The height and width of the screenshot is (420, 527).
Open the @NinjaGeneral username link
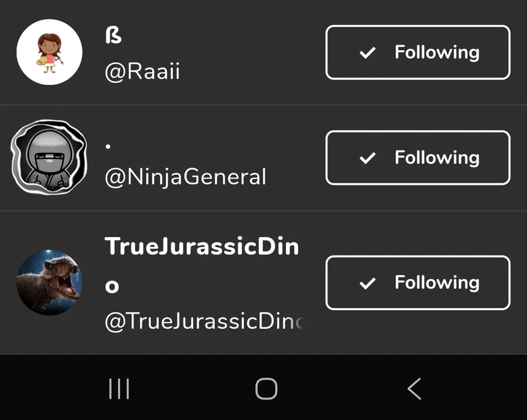coord(185,176)
